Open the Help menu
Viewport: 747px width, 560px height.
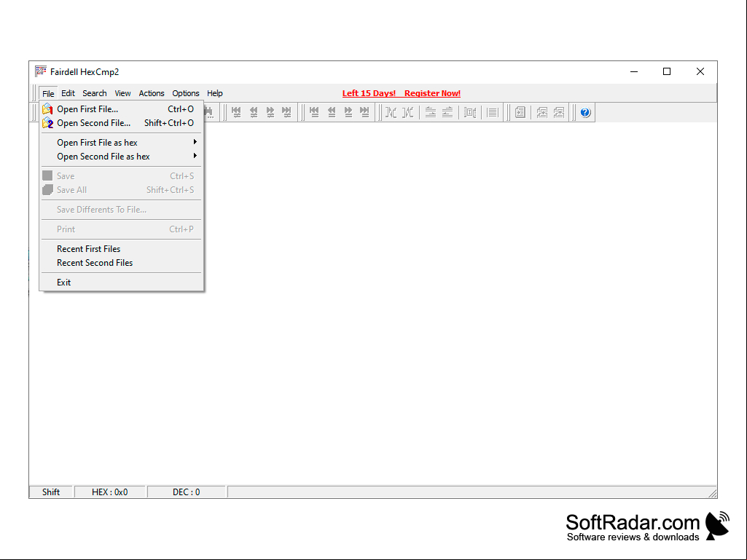pos(214,93)
